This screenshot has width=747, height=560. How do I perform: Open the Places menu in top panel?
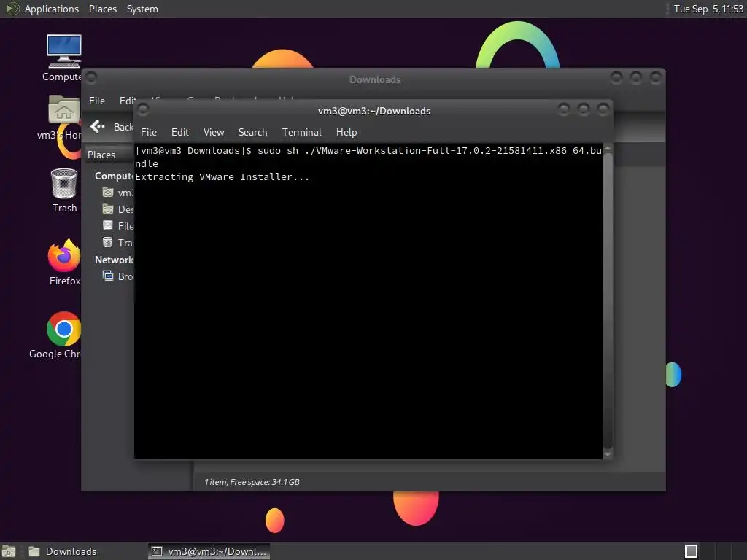[102, 9]
